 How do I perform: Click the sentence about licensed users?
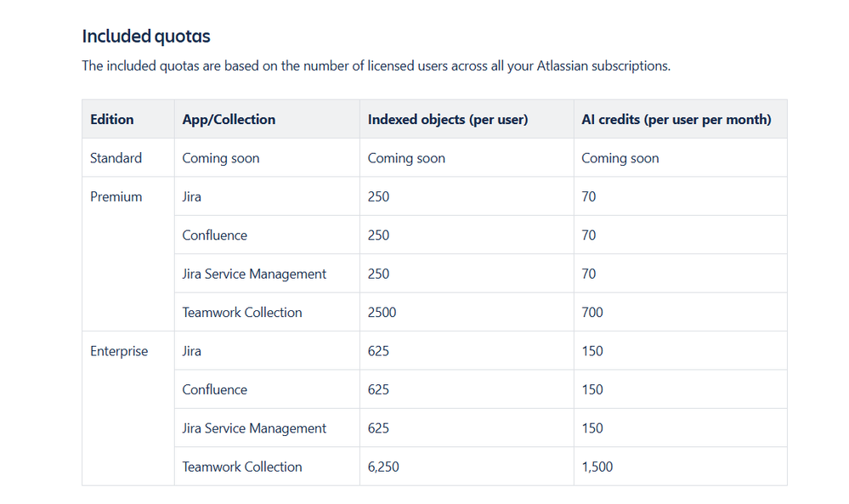click(x=376, y=66)
